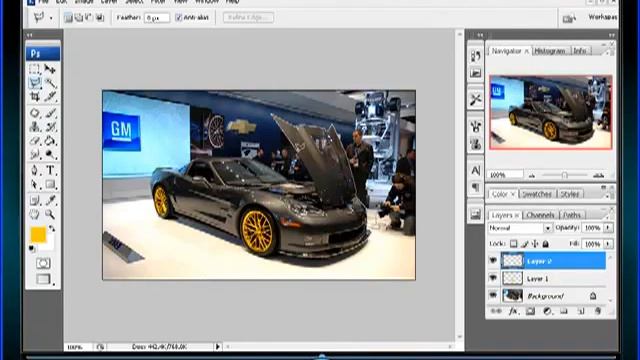This screenshot has width=640, height=360.
Task: Change screen mode button in toolbox
Action: pyautogui.click(x=43, y=279)
